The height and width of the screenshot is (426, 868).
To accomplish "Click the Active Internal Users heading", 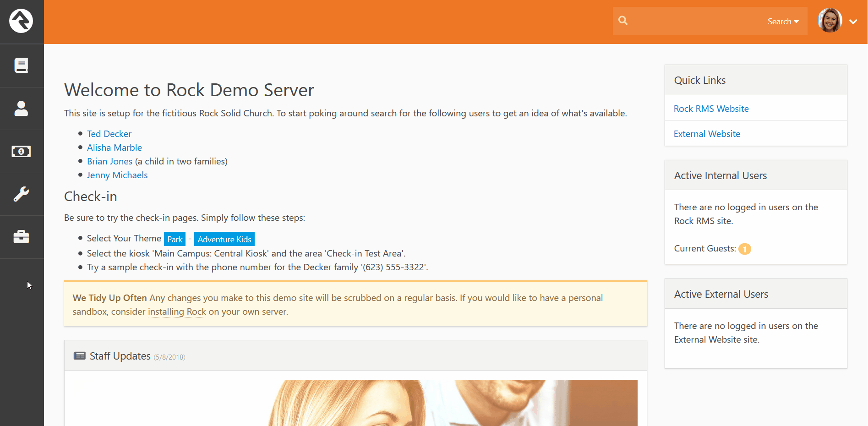I will click(x=720, y=175).
